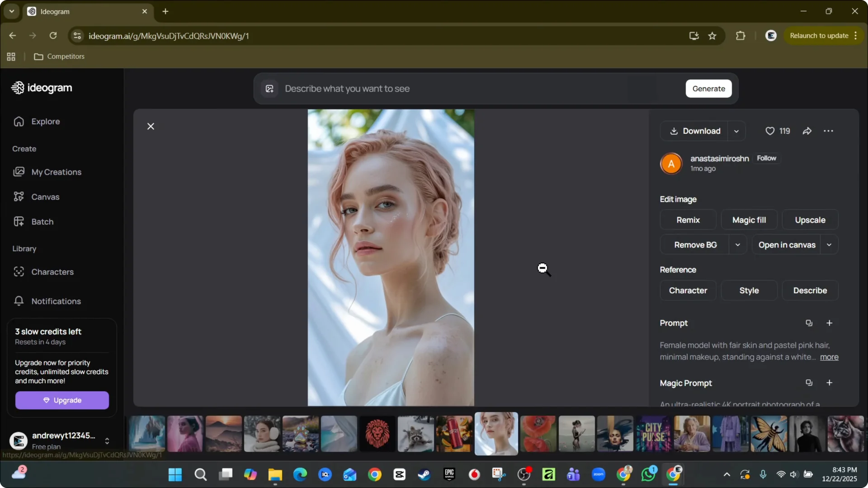
Task: Add the prompt to your input
Action: 830,323
